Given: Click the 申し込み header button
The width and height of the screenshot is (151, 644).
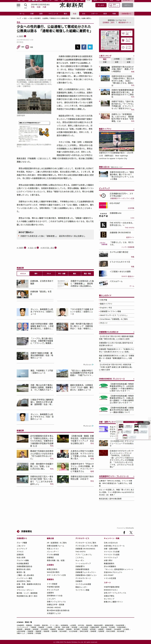Looking at the screenshot, I should [101, 5].
